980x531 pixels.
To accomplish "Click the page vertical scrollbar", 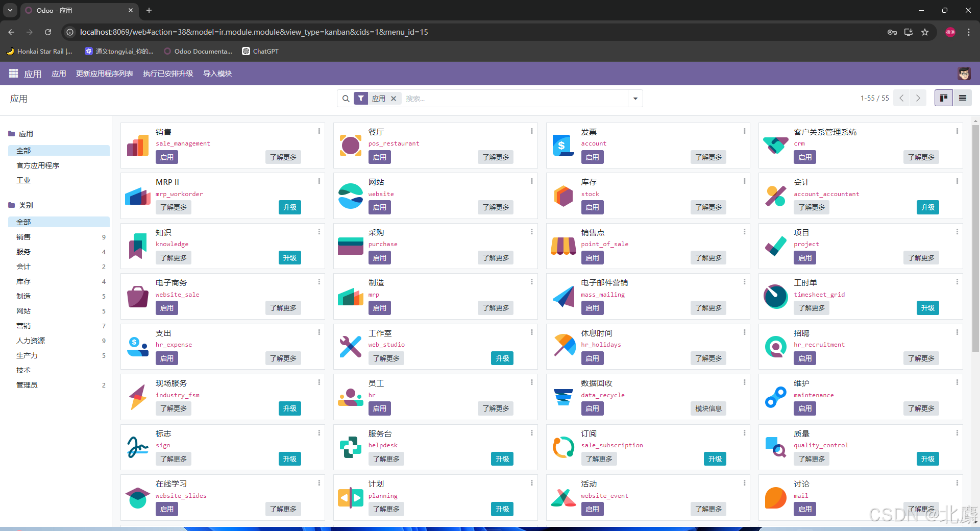I will tap(975, 238).
